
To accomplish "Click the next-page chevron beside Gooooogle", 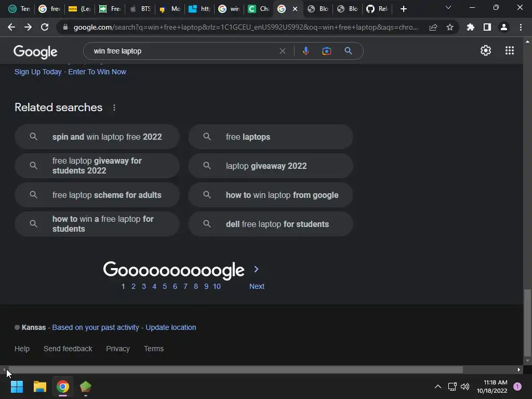I will (x=257, y=270).
